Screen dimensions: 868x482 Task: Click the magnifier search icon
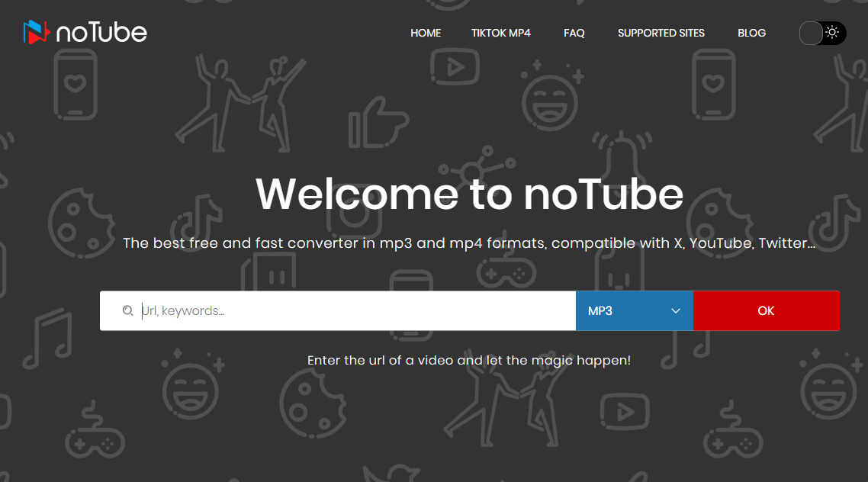click(x=128, y=311)
